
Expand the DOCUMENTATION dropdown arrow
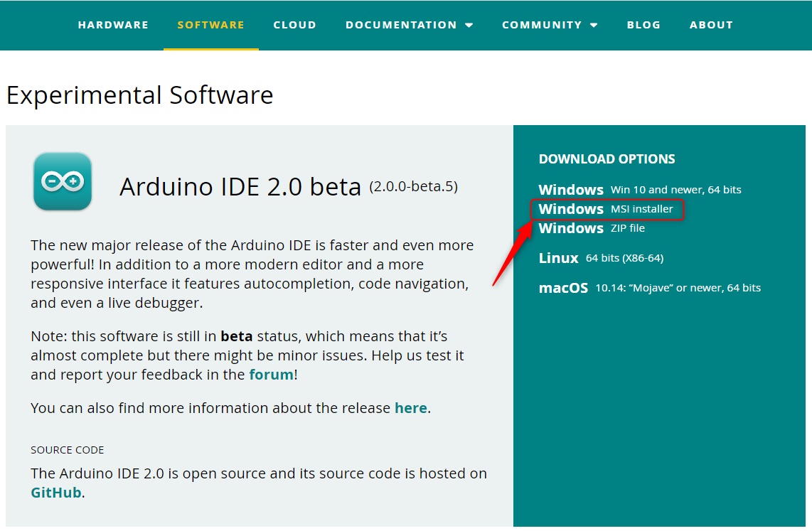coord(469,25)
